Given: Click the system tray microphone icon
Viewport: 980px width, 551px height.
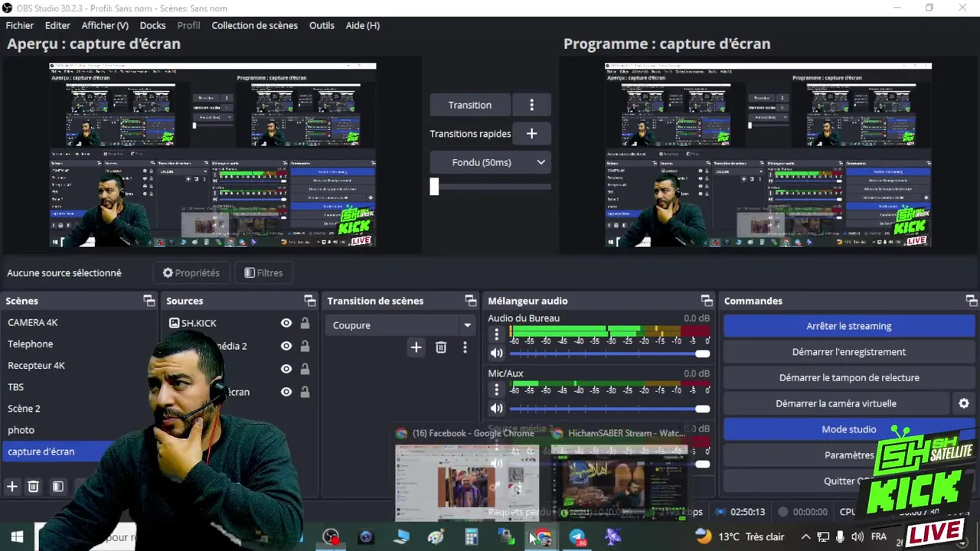Looking at the screenshot, I should [841, 537].
